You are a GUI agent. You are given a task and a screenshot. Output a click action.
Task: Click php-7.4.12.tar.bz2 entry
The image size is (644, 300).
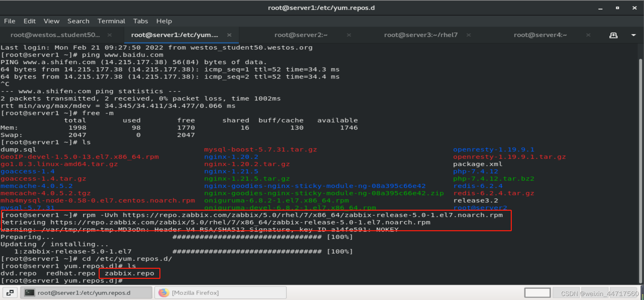pyautogui.click(x=494, y=179)
